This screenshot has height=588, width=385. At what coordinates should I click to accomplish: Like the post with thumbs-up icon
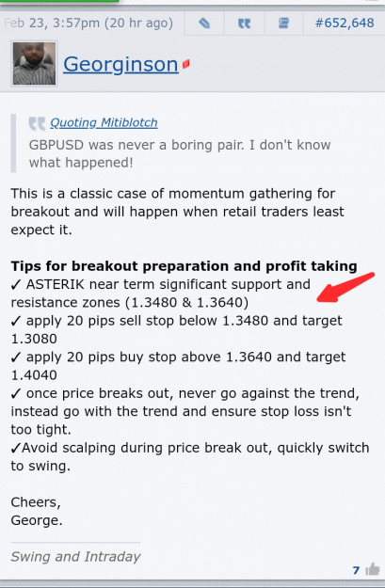(x=372, y=569)
